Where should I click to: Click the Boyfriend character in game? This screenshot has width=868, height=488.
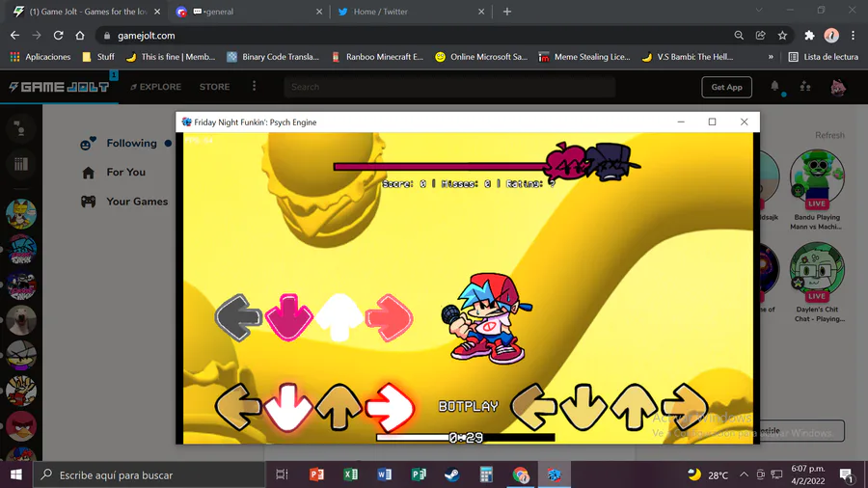[x=486, y=318]
